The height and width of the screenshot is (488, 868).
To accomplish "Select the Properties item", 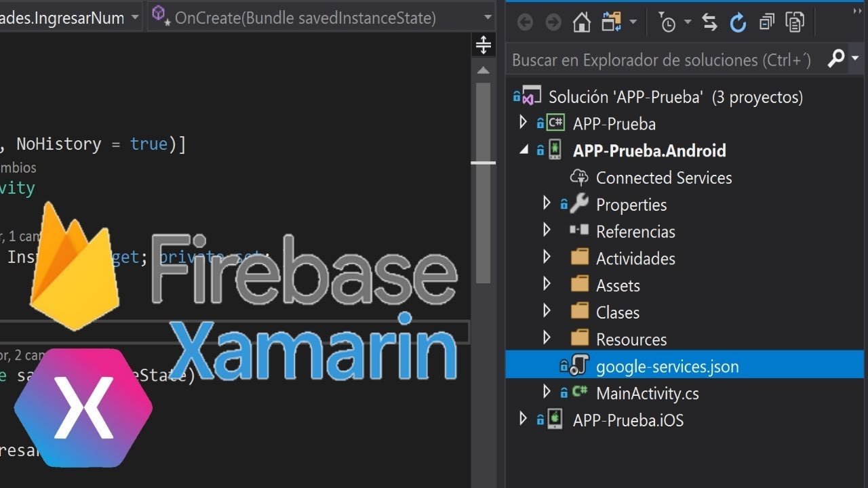I will pyautogui.click(x=631, y=205).
